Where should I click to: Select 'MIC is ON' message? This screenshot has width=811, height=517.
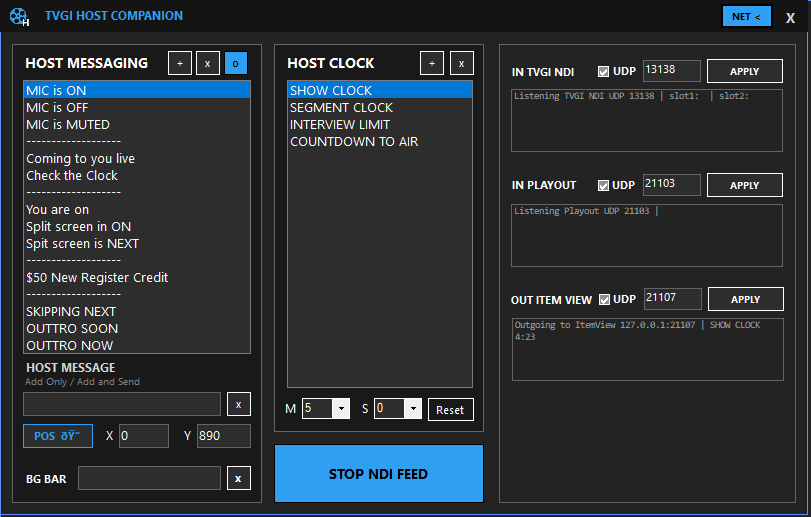pos(137,90)
